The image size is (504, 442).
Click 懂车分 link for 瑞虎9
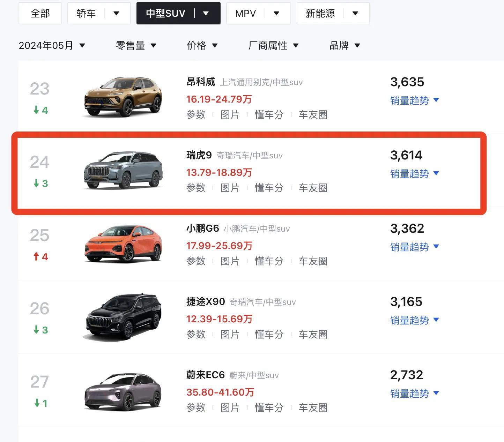click(269, 188)
